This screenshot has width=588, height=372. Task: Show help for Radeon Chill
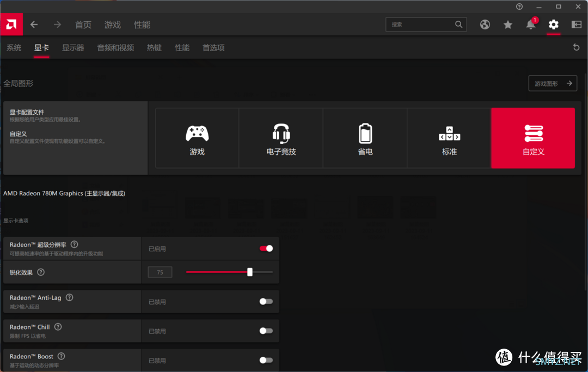[58, 327]
